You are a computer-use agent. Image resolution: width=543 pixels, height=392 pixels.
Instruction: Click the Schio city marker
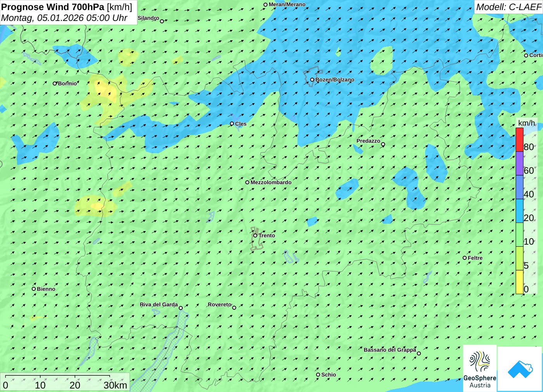(318, 375)
